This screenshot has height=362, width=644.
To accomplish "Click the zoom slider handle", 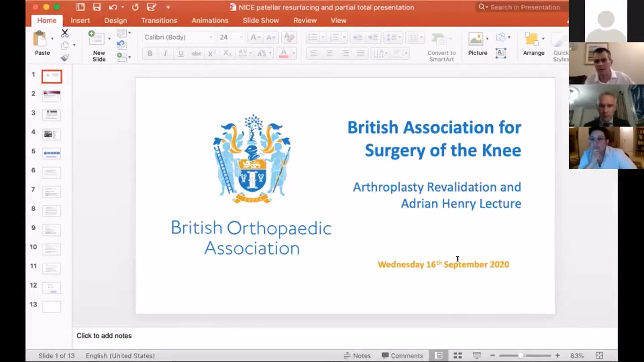I will 521,356.
